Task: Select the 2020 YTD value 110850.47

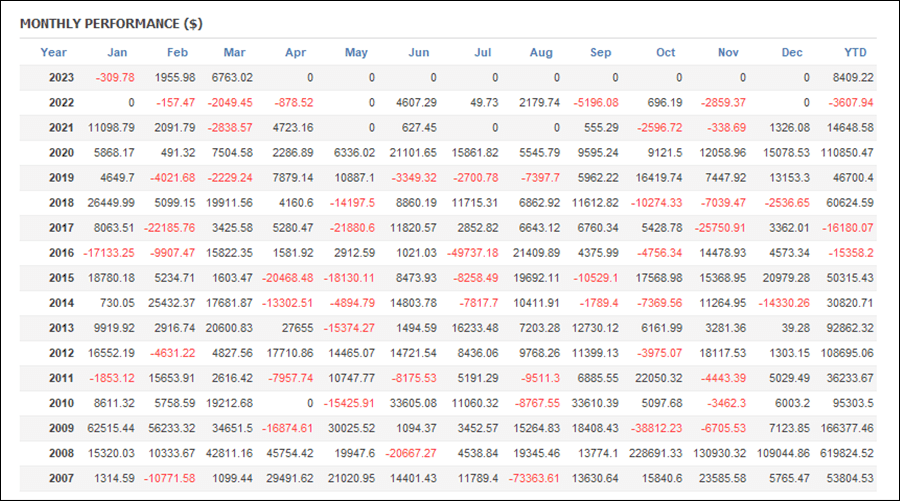Action: click(847, 153)
